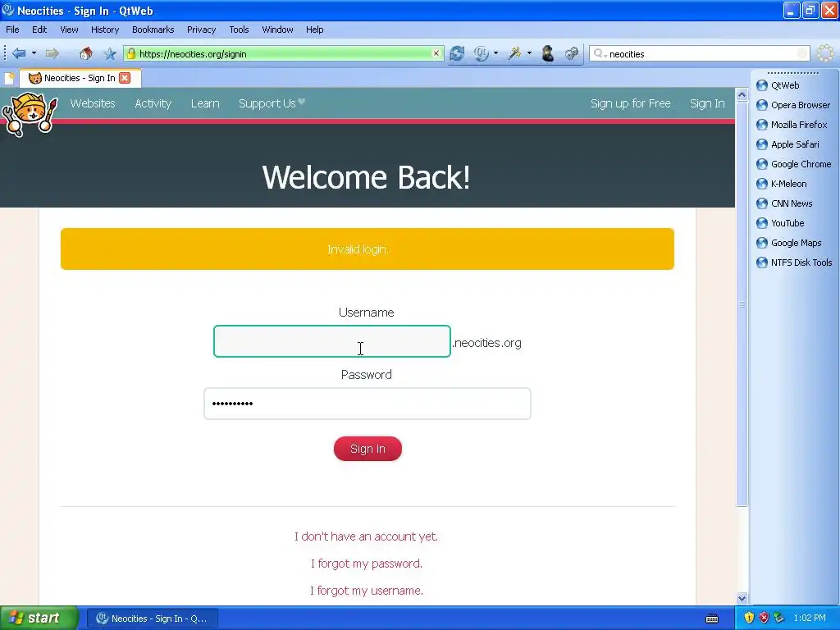
Task: Open the back history dropdown arrow
Action: coord(34,53)
